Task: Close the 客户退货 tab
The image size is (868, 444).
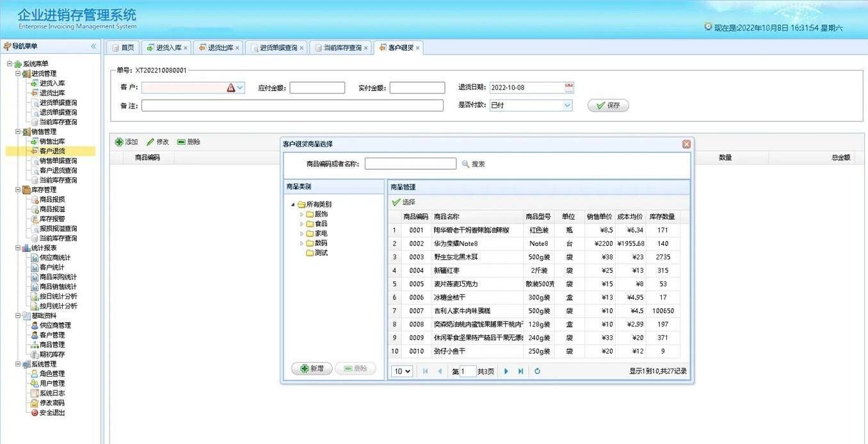Action: tap(418, 48)
